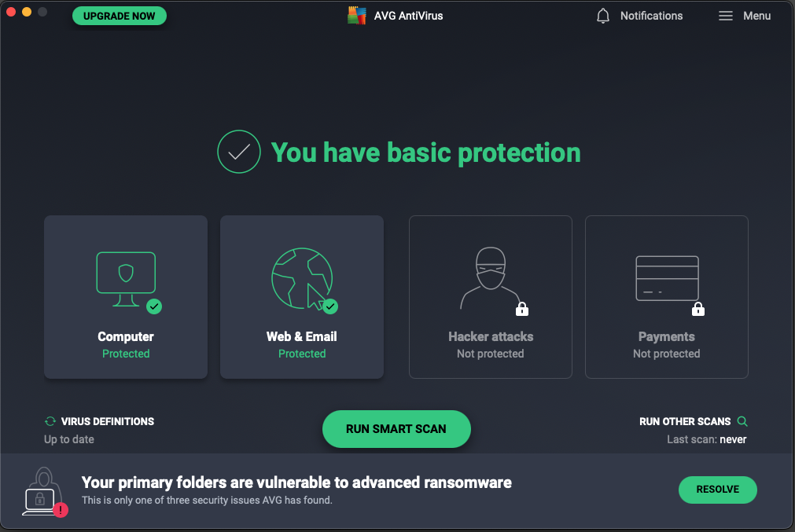The image size is (795, 532).
Task: Click the hamburger Menu icon
Action: pyautogui.click(x=726, y=16)
